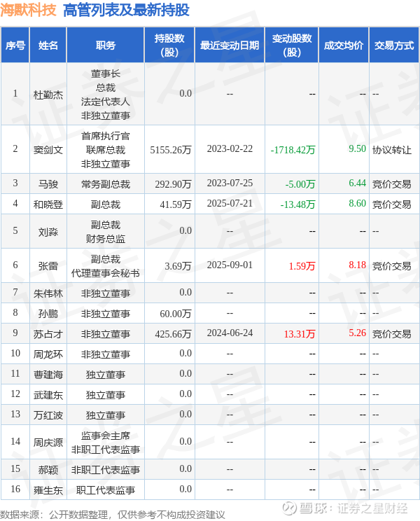The image size is (420, 521).
Task: Click the name 朱伟林
Action: point(48,293)
